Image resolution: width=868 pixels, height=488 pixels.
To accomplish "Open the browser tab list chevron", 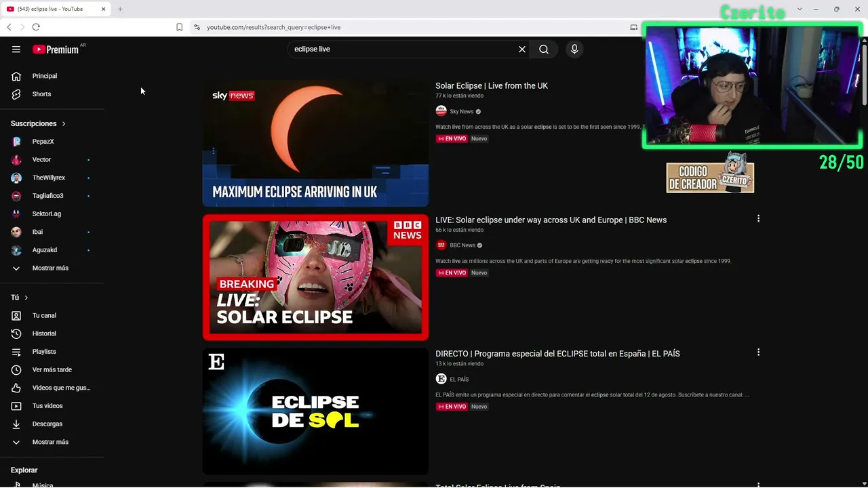I will (x=800, y=9).
